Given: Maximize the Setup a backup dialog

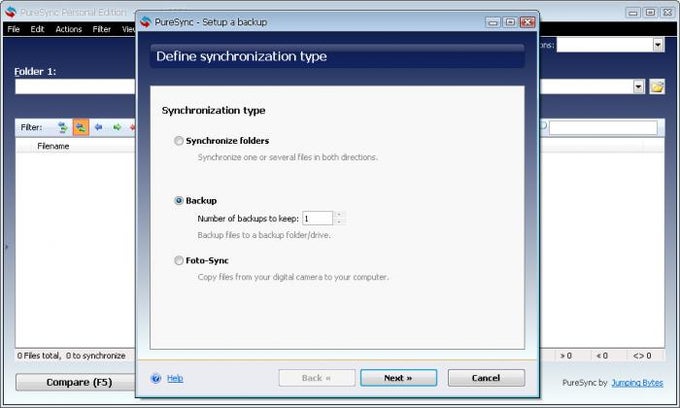Looking at the screenshot, I should point(510,22).
